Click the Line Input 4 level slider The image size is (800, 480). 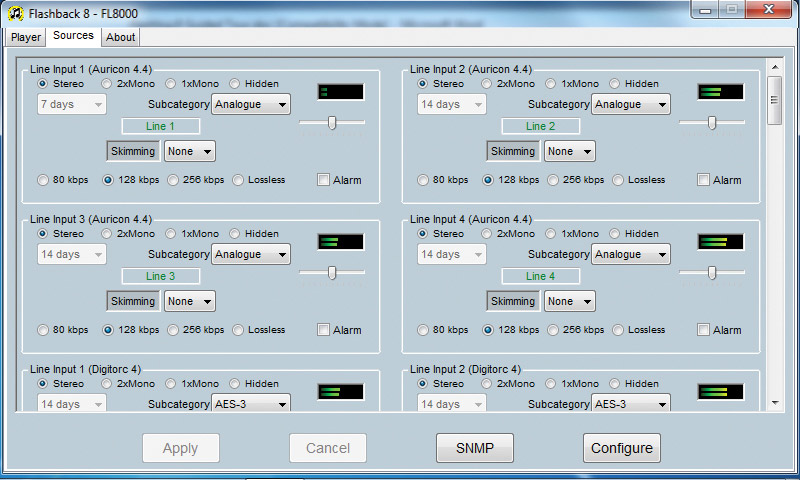(711, 272)
